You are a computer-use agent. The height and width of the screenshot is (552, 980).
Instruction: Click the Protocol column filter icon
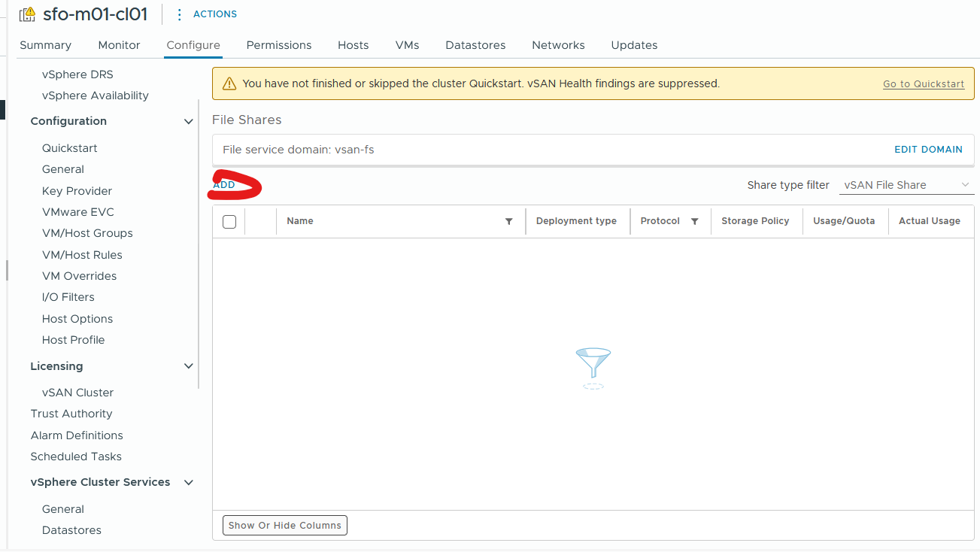click(x=695, y=221)
